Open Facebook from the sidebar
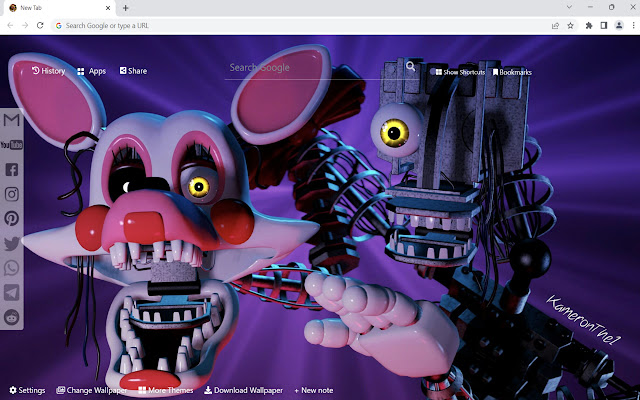640x400 pixels. (11, 169)
